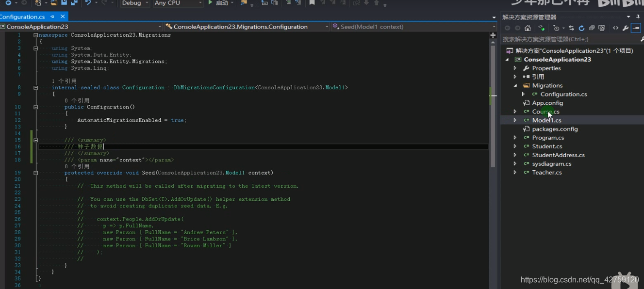Click the Undo icon in toolbar
This screenshot has height=289, width=644.
[x=88, y=3]
